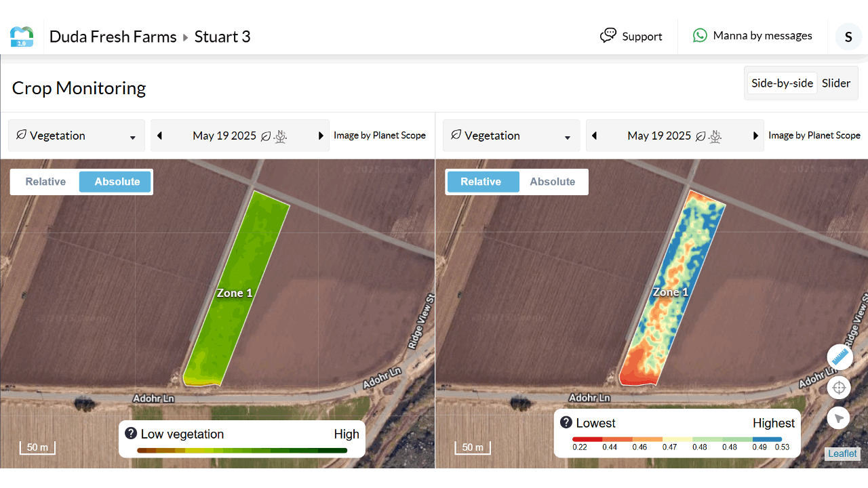
Task: Go to next date on left map
Action: pyautogui.click(x=321, y=136)
